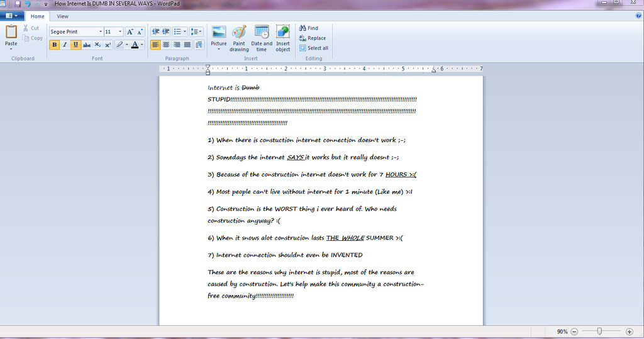Click Undo in quick access toolbar
The height and width of the screenshot is (339, 644).
point(28,4)
